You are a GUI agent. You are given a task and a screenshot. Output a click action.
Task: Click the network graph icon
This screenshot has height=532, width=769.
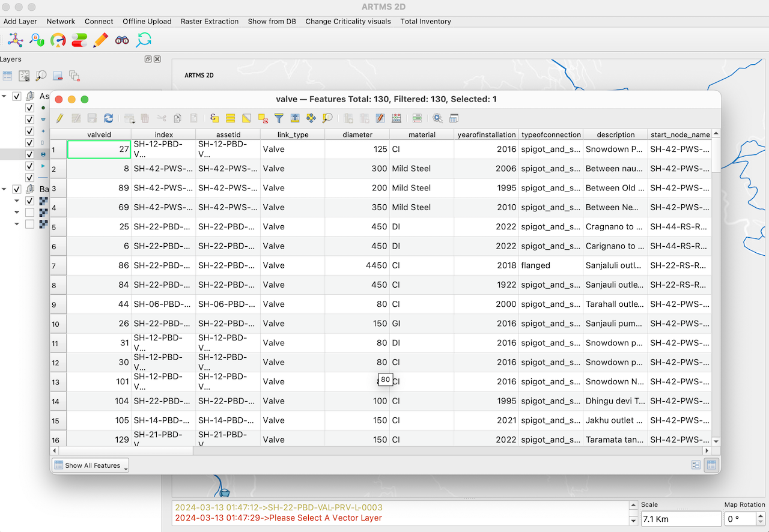click(x=15, y=40)
